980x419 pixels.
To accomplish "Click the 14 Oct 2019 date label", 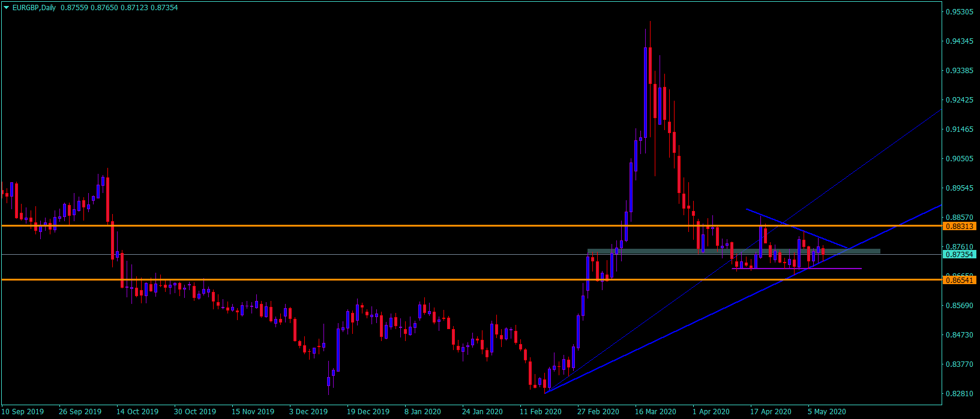I will pyautogui.click(x=137, y=412).
